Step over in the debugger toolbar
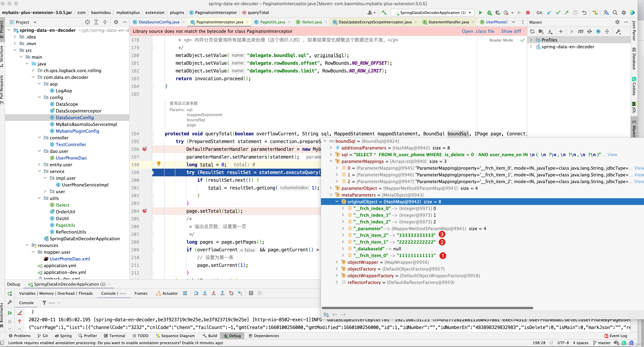The width and height of the screenshot is (644, 347). [196, 293]
